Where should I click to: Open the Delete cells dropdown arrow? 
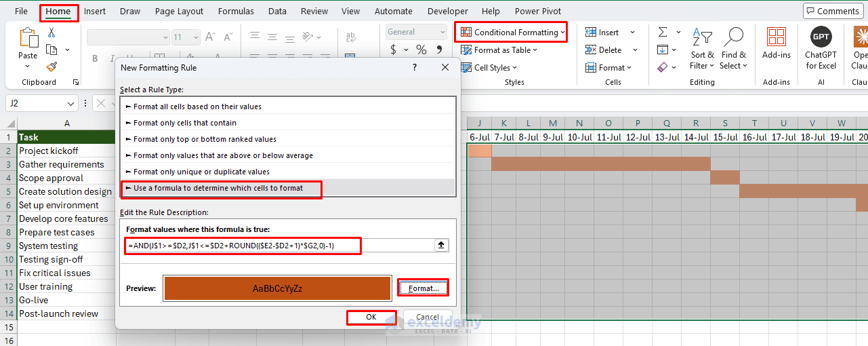coord(635,50)
